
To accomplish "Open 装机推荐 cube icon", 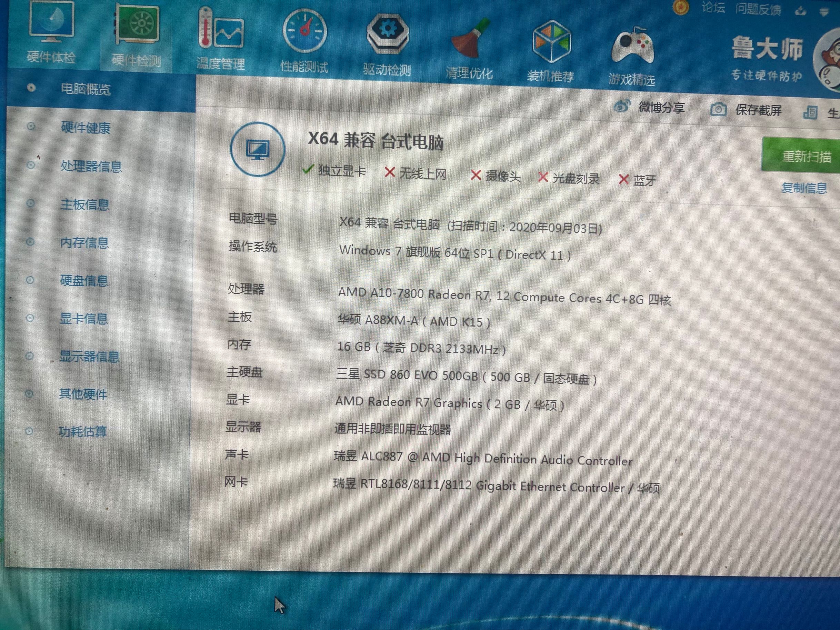I will point(551,42).
